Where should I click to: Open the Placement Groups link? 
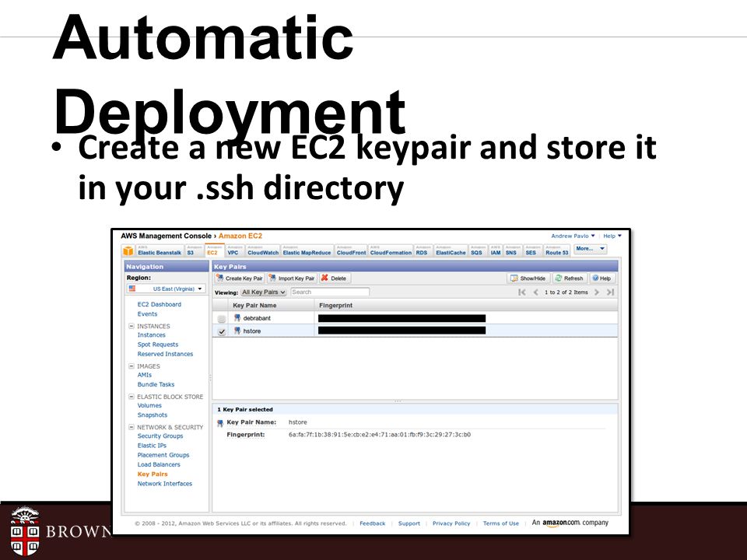click(163, 455)
